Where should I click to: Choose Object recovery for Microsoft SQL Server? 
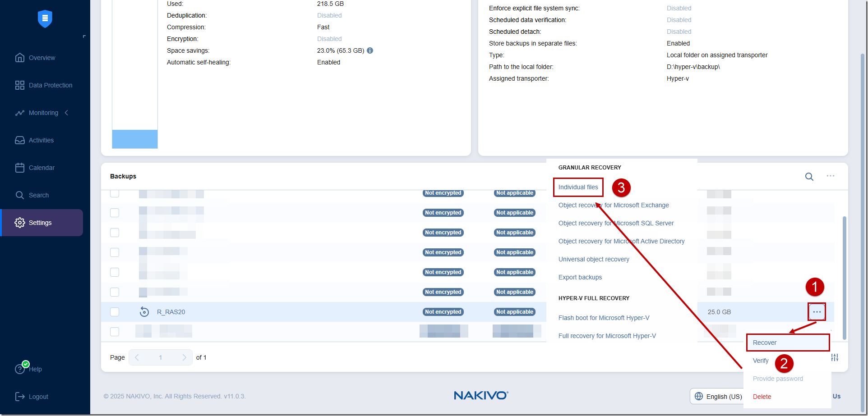tap(616, 223)
